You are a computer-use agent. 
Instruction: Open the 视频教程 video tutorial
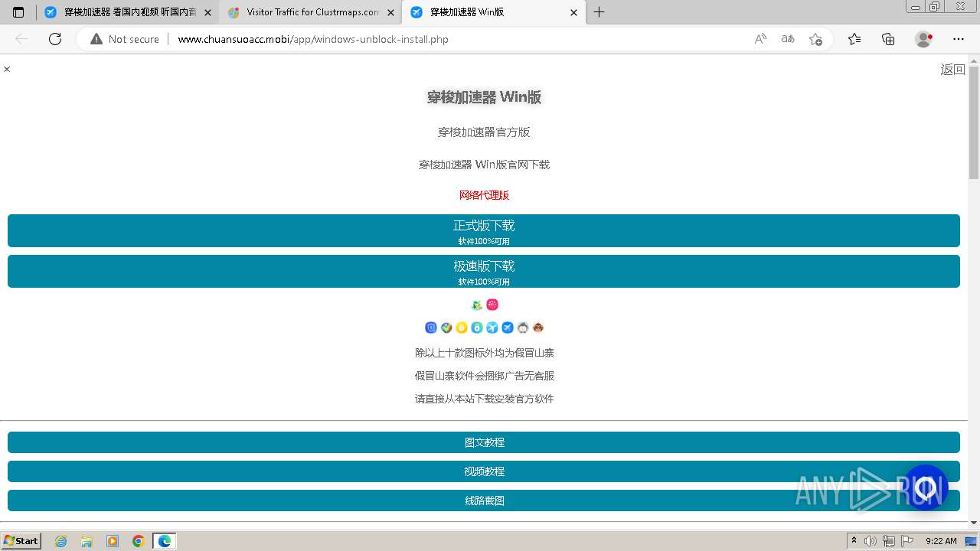[484, 471]
